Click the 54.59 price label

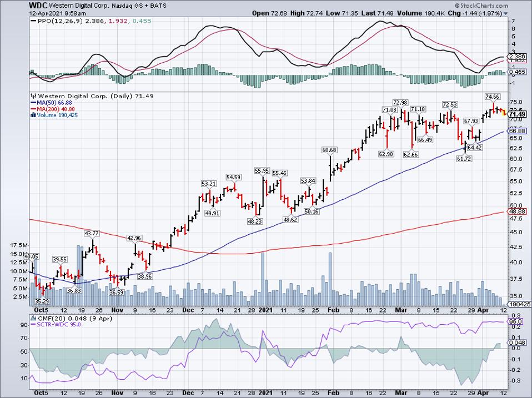[x=234, y=177]
